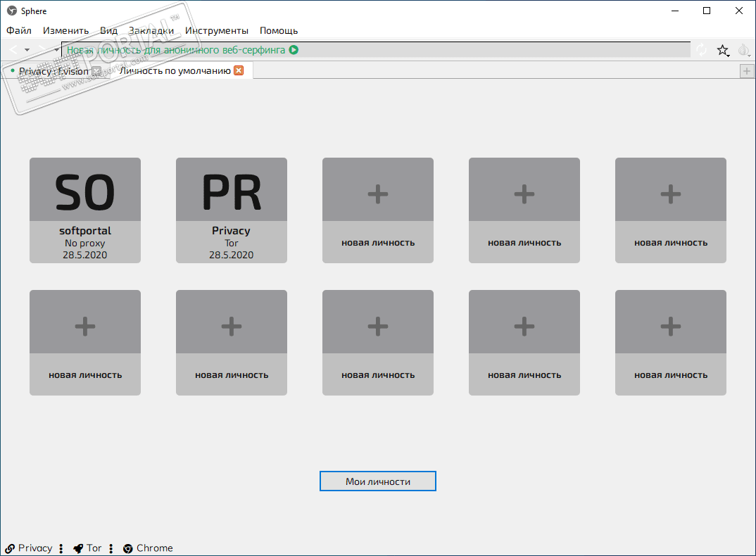Click the Chrome icon in status bar
756x556 pixels.
pyautogui.click(x=128, y=549)
